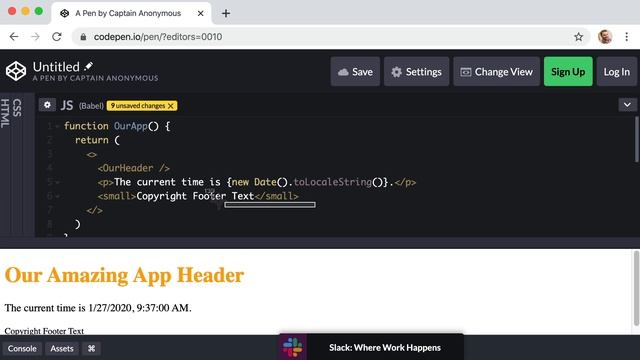Reload the current page
Image resolution: width=640 pixels, height=360 pixels.
point(57,37)
